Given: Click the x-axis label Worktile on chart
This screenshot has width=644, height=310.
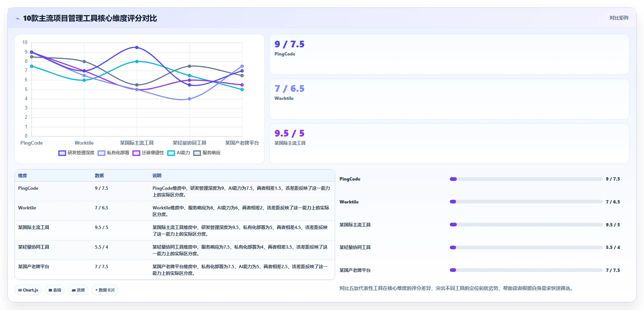Looking at the screenshot, I should click(x=84, y=143).
